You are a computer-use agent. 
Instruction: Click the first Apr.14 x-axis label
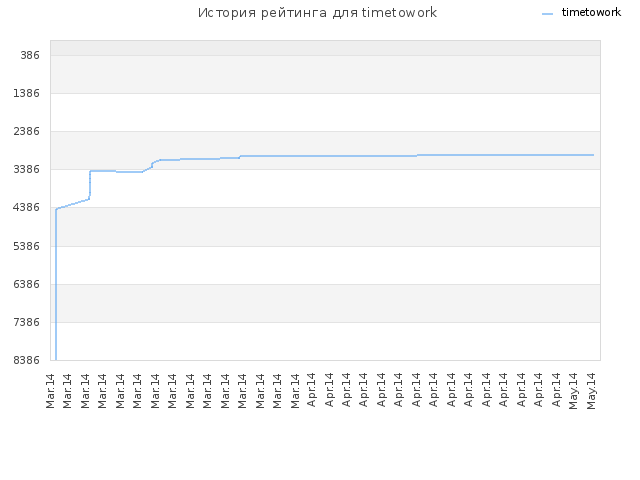click(311, 390)
